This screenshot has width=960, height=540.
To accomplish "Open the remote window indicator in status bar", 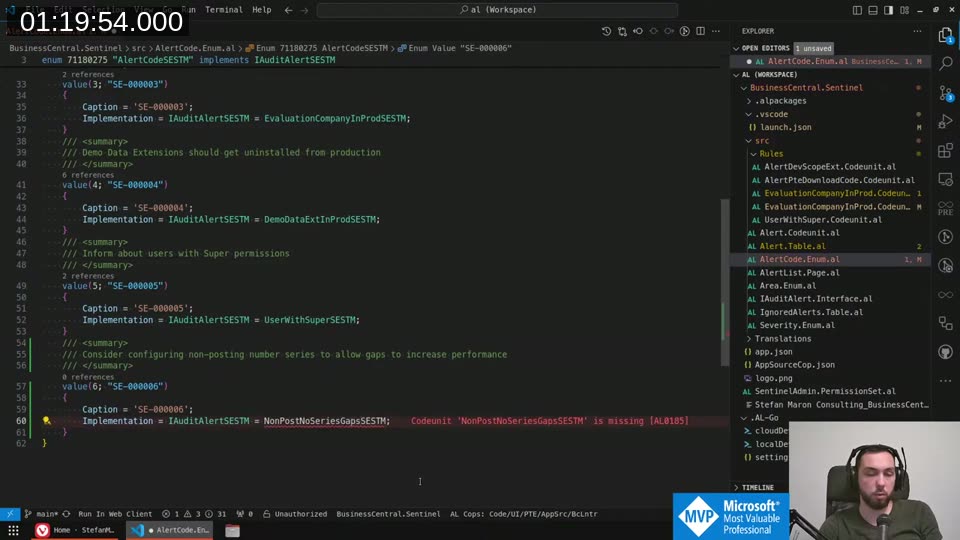I will point(10,514).
